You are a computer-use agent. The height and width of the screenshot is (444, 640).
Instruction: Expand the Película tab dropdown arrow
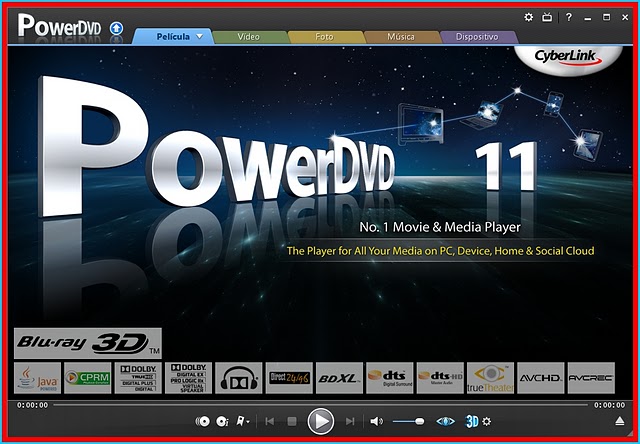click(199, 37)
